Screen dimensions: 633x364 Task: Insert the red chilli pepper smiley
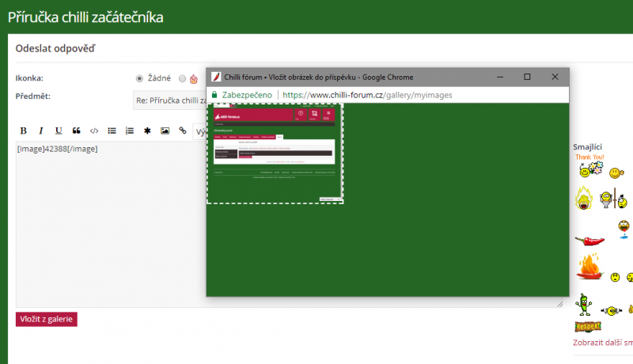coord(589,238)
